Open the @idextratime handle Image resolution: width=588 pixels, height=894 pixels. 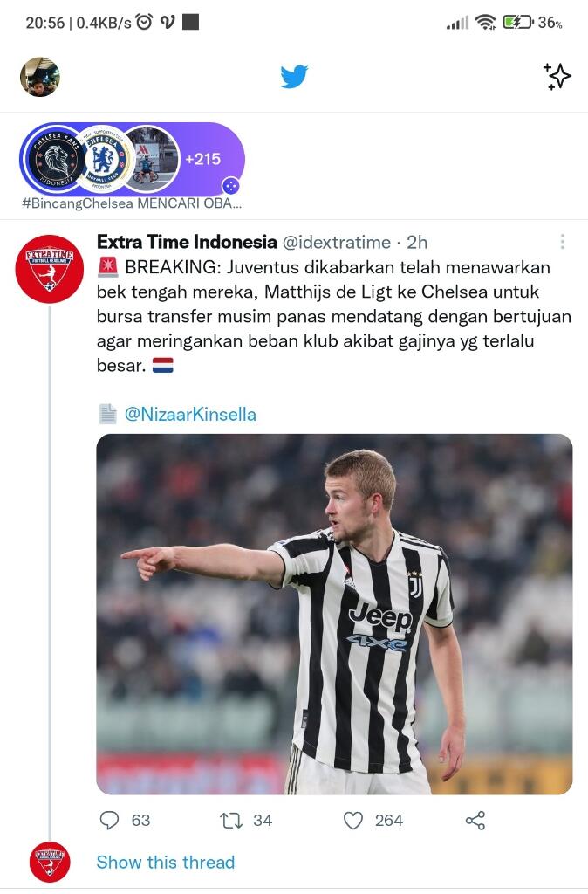coord(337,243)
